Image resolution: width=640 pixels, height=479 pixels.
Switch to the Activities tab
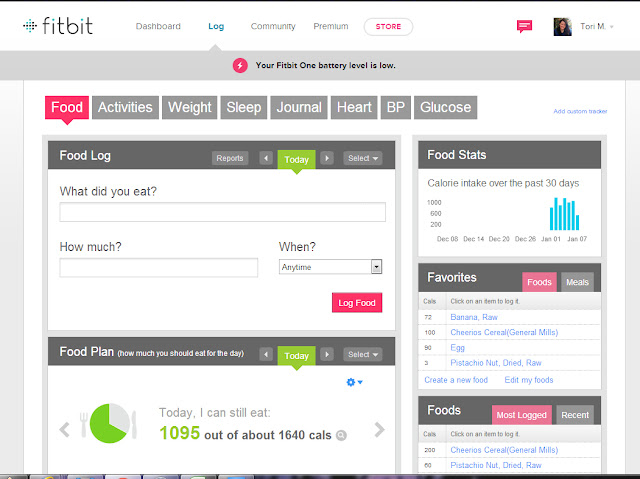(x=125, y=108)
